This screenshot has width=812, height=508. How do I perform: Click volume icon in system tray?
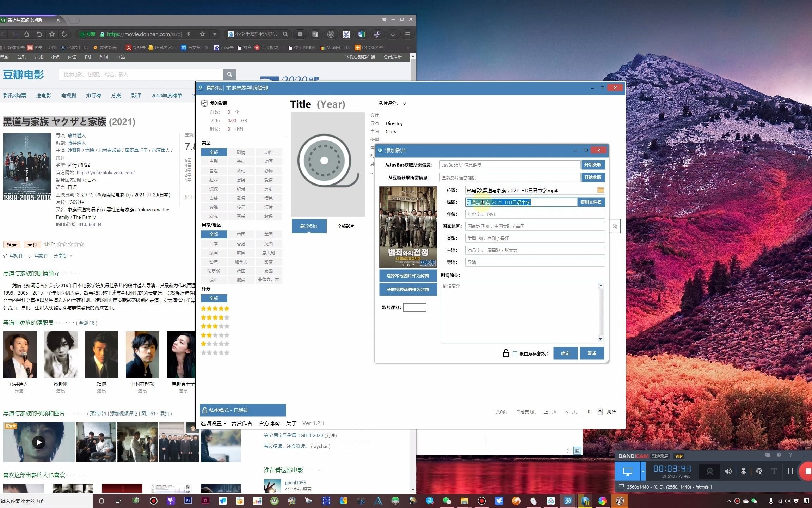pyautogui.click(x=788, y=501)
